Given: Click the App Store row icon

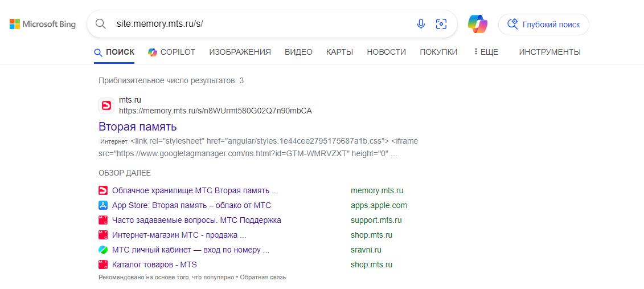Looking at the screenshot, I should [x=102, y=206].
